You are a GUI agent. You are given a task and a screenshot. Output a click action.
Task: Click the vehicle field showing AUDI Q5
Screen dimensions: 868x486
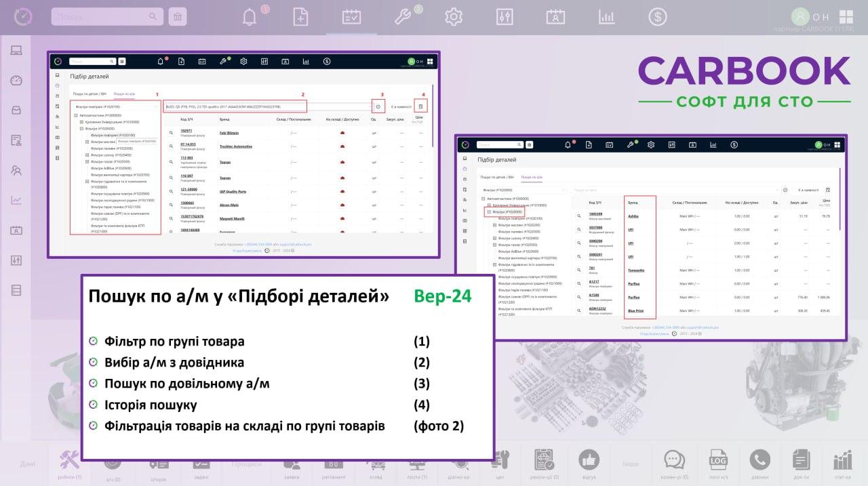point(235,107)
